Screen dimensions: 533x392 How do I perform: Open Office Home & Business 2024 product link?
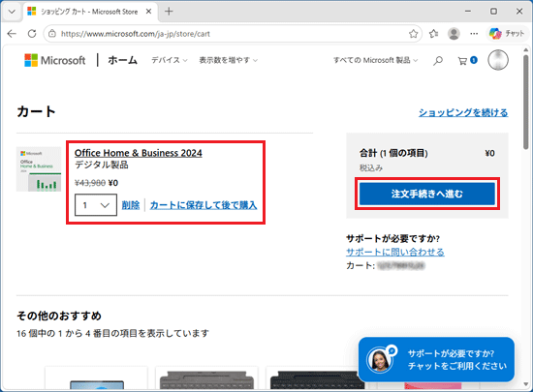coord(139,153)
